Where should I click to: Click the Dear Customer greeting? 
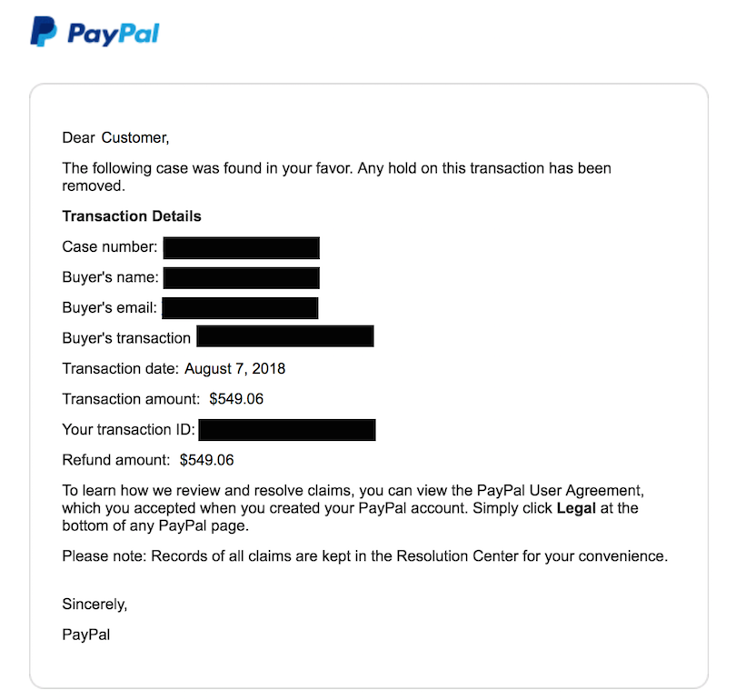pos(115,137)
